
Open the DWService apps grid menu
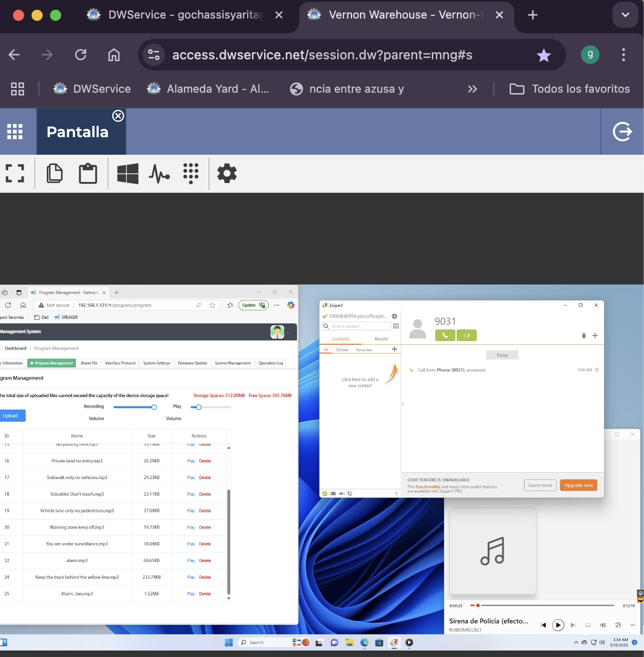point(15,132)
